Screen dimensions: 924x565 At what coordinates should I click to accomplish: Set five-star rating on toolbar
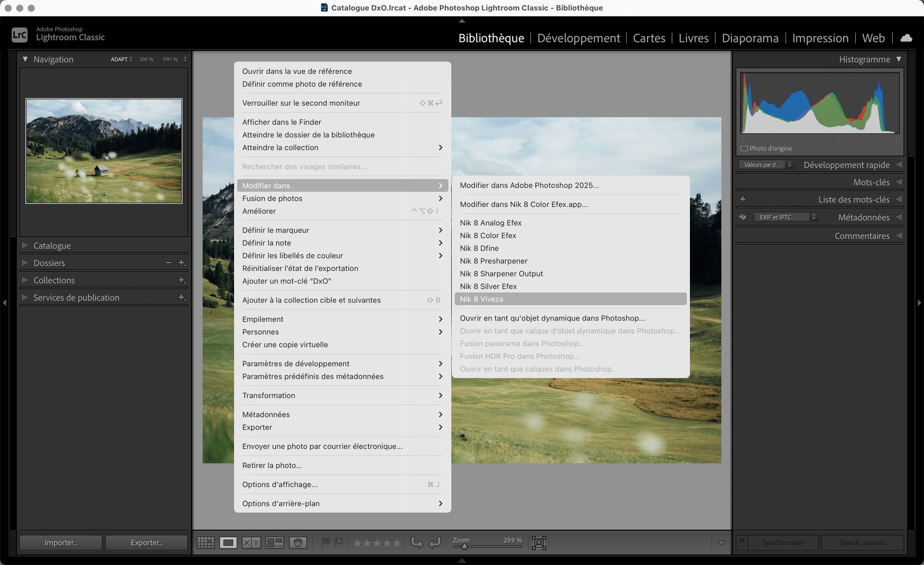pos(396,542)
